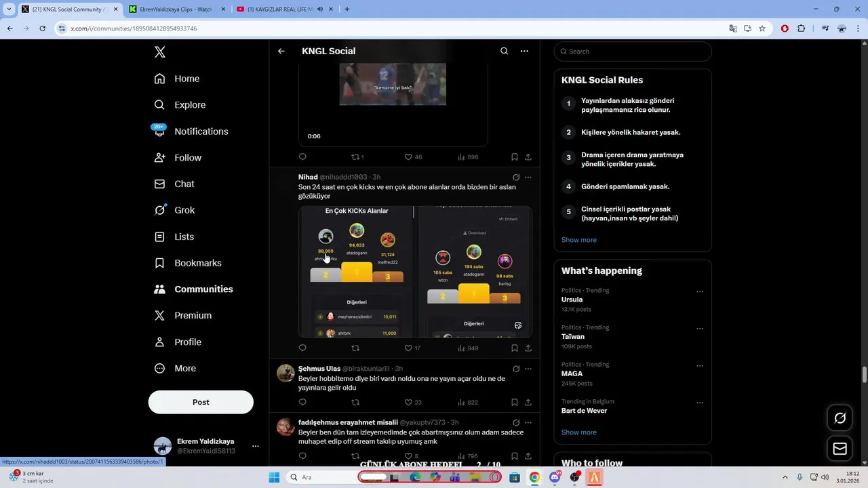
Task: Open Nihad's profile name link
Action: (x=308, y=177)
